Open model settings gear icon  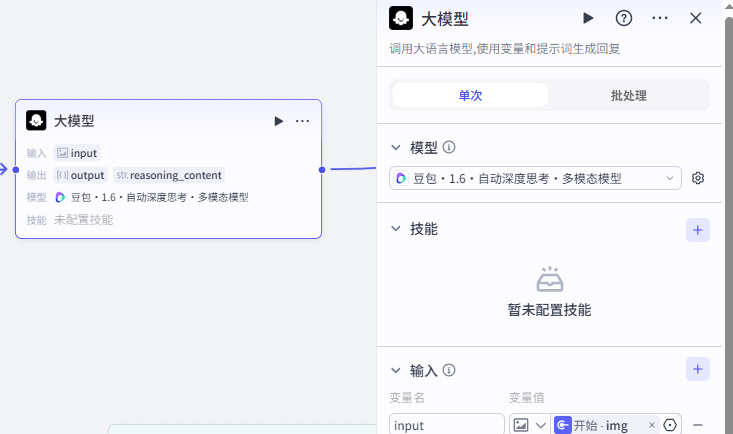click(698, 178)
